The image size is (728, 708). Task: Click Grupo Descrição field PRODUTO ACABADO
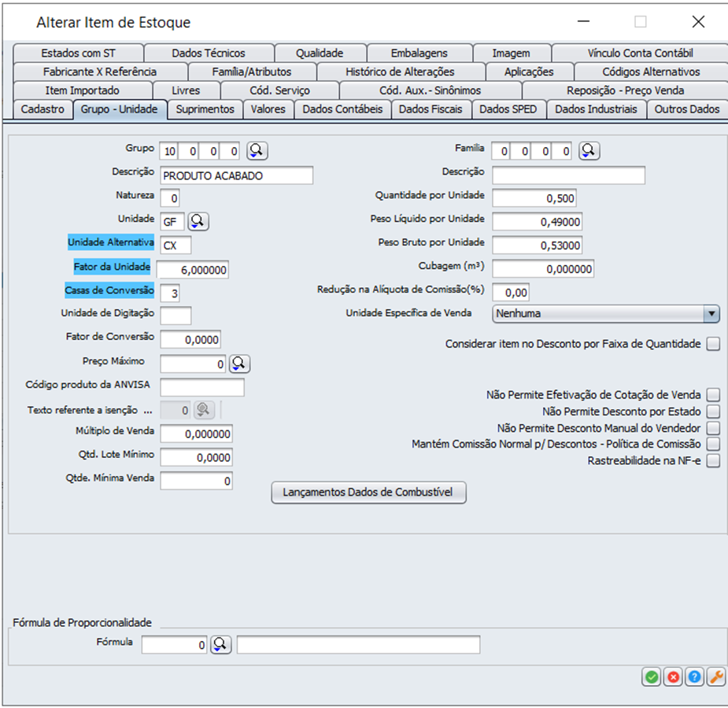click(236, 176)
